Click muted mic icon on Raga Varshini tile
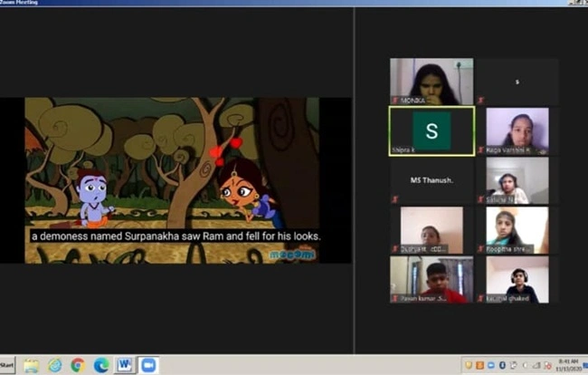The image size is (588, 375). (480, 150)
